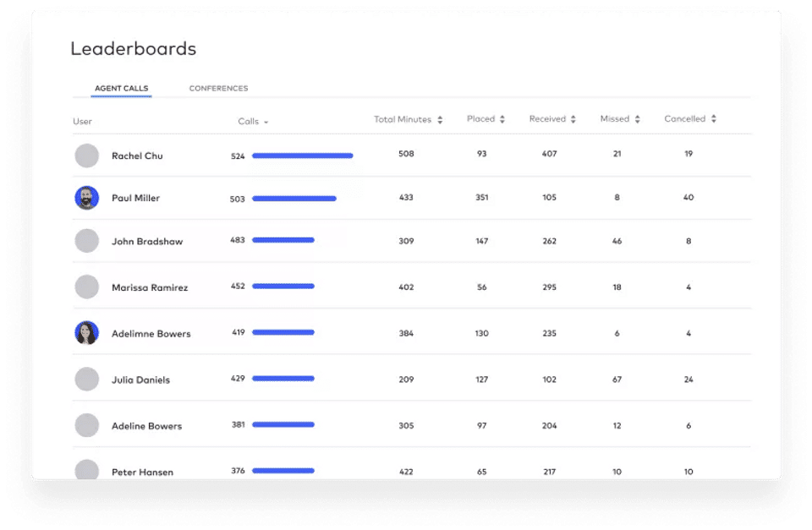Select the Agent Calls tab
The height and width of the screenshot is (530, 812).
121,89
